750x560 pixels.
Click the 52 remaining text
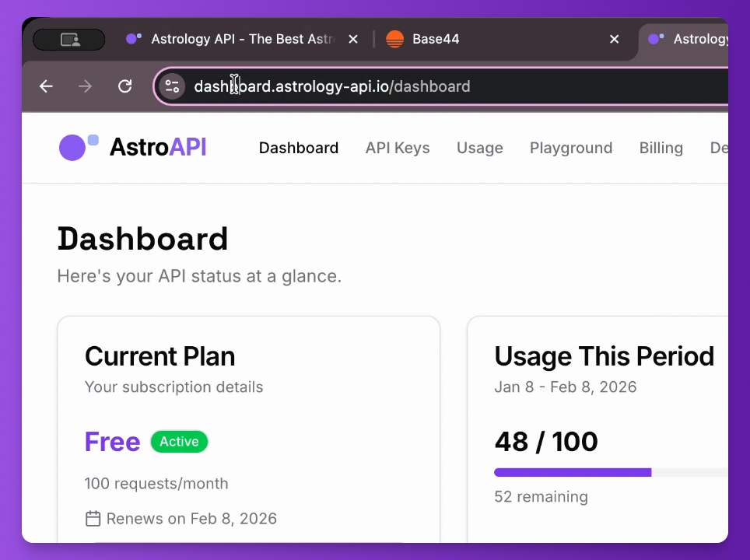(x=541, y=496)
